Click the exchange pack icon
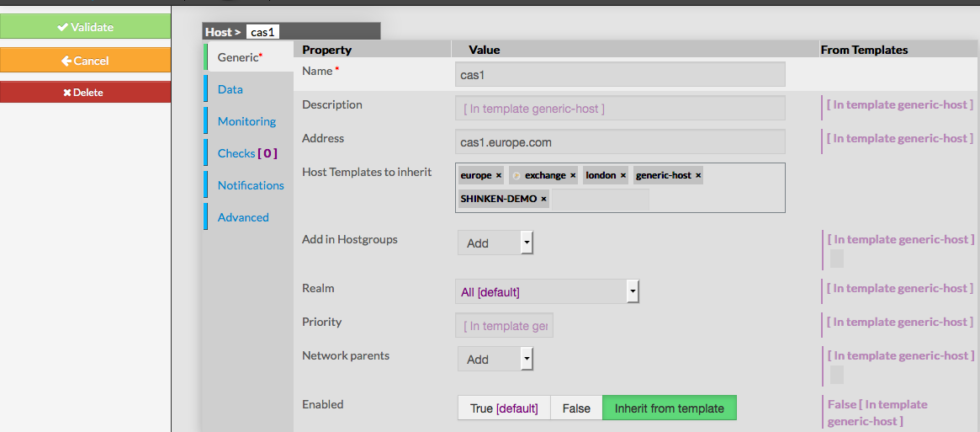 coord(516,176)
